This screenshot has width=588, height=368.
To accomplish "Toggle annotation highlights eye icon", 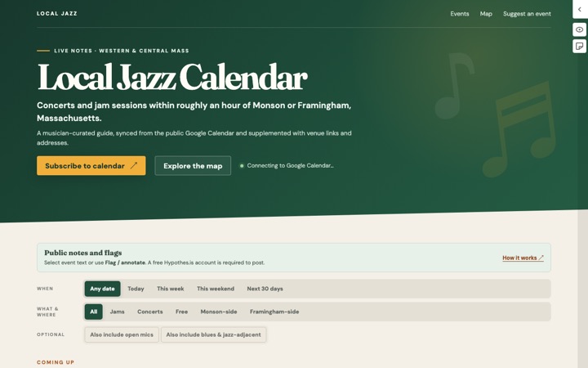I will click(579, 29).
